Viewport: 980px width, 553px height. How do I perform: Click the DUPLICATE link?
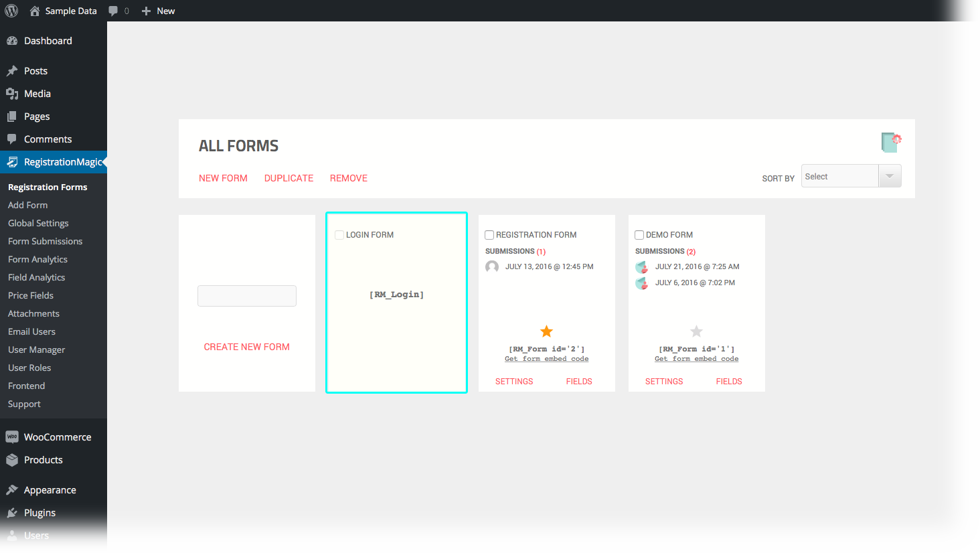click(289, 178)
